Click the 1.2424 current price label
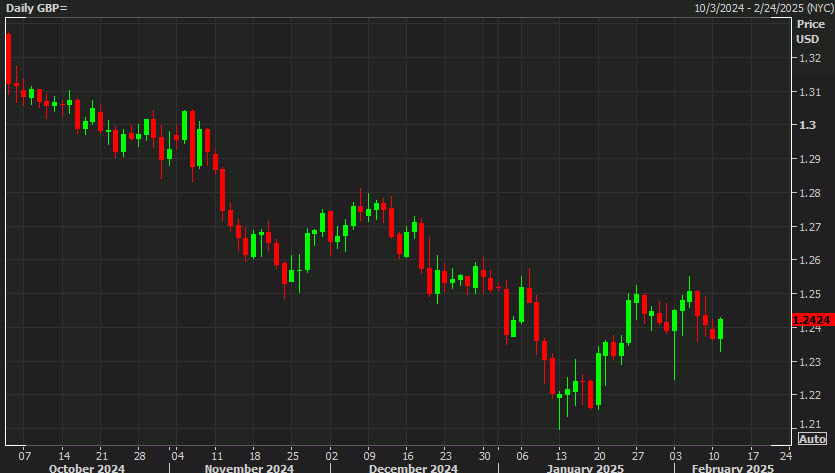 [x=812, y=320]
